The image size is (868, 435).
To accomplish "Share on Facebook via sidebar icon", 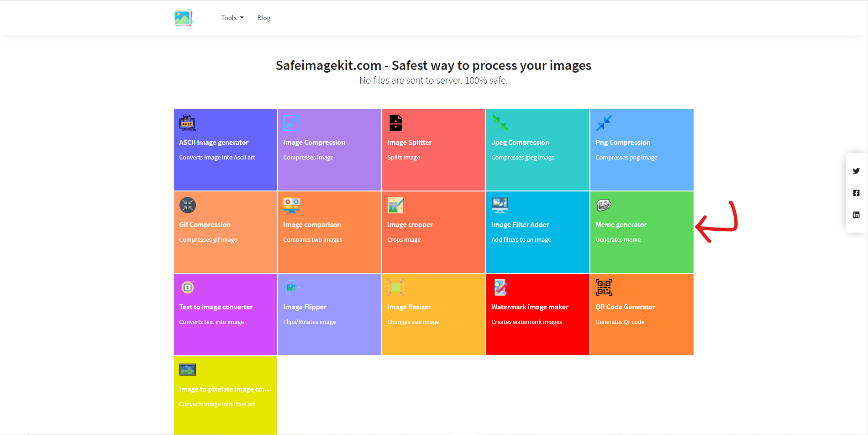I will tap(856, 193).
